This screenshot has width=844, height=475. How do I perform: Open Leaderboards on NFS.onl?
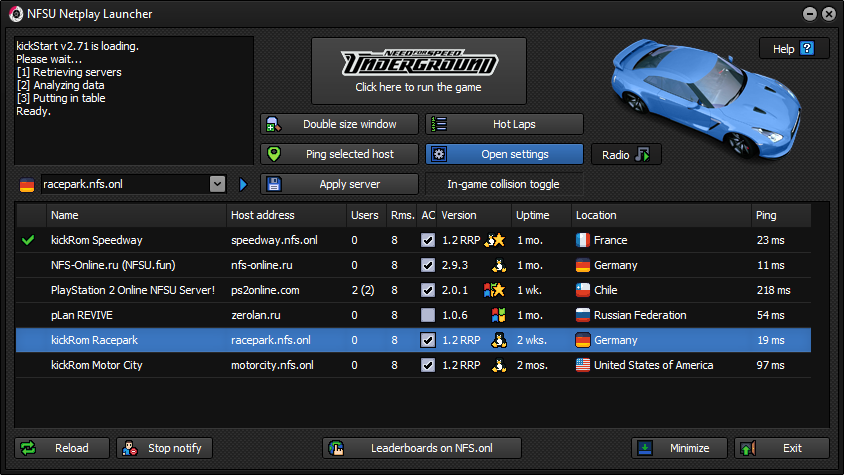[422, 448]
